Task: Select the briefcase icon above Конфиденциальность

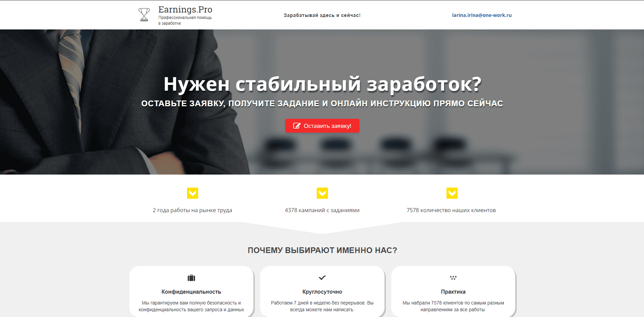Action: (191, 277)
